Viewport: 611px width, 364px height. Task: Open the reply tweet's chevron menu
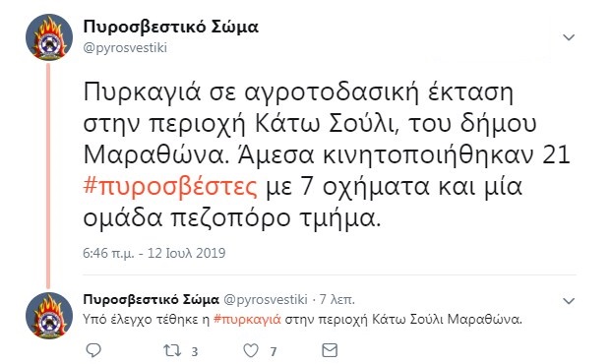pyautogui.click(x=569, y=301)
